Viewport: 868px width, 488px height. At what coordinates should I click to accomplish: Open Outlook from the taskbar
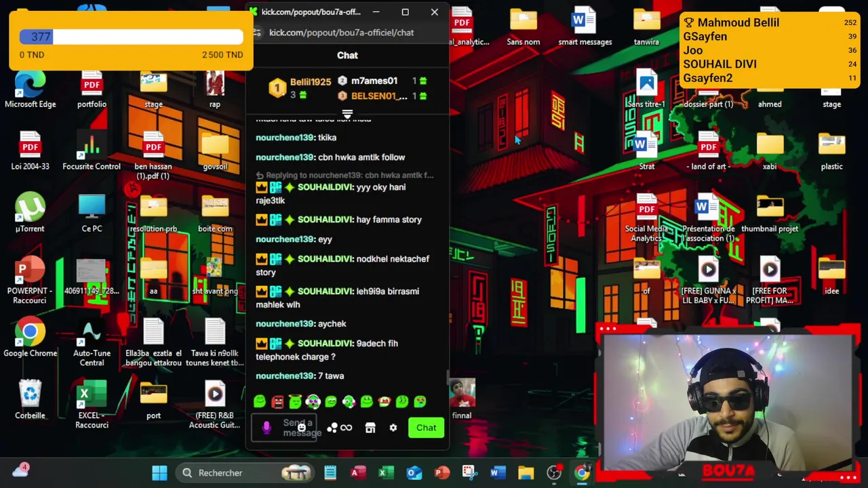point(414,473)
